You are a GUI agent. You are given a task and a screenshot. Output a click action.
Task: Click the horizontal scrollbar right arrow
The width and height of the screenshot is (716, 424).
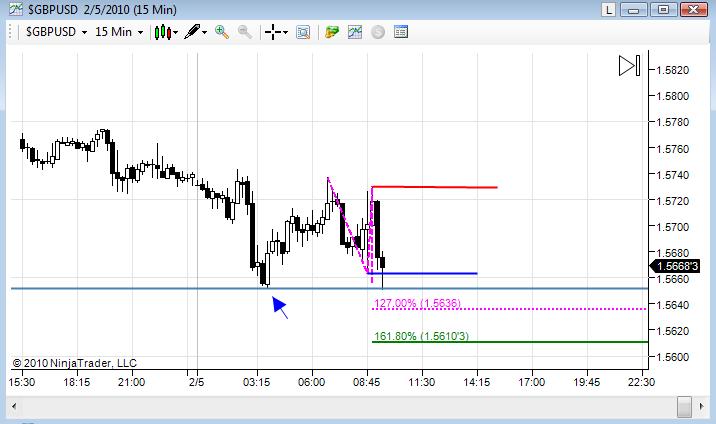[x=701, y=406]
